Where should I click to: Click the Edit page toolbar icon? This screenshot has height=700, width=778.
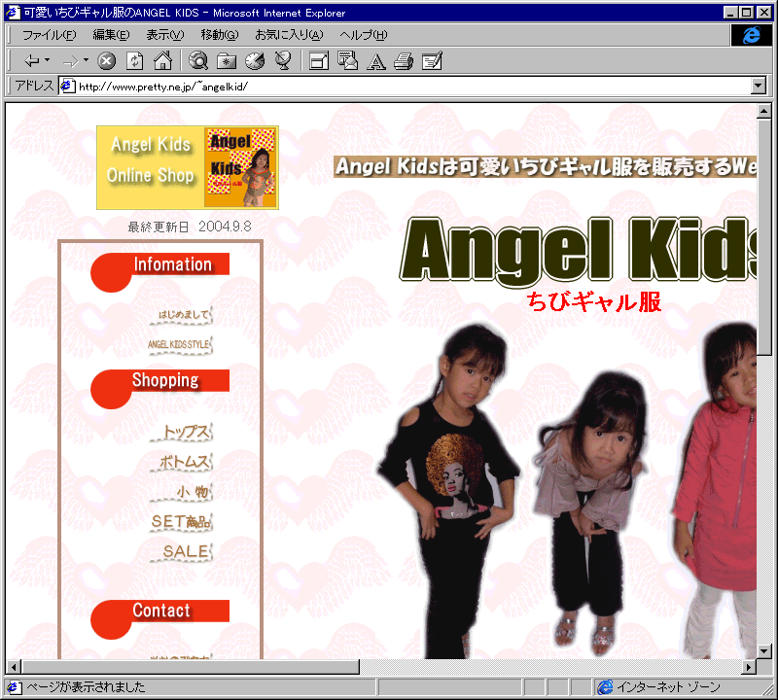click(432, 61)
